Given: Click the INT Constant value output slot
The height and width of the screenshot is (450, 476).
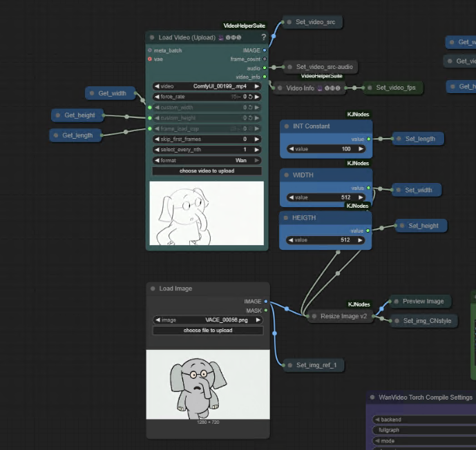Looking at the screenshot, I should [x=368, y=139].
